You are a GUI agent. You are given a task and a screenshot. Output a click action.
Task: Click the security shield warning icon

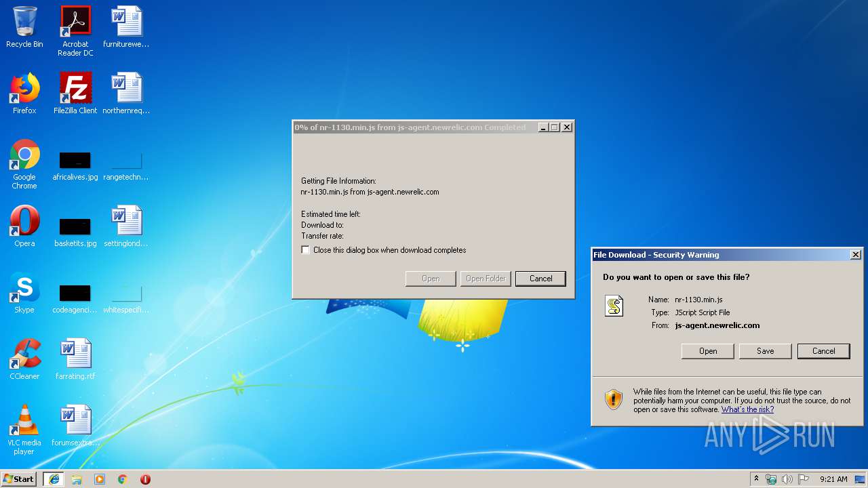(614, 399)
